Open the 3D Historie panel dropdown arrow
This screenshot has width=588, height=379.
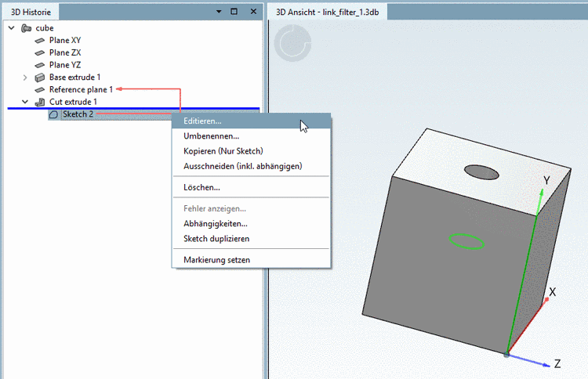click(x=219, y=12)
